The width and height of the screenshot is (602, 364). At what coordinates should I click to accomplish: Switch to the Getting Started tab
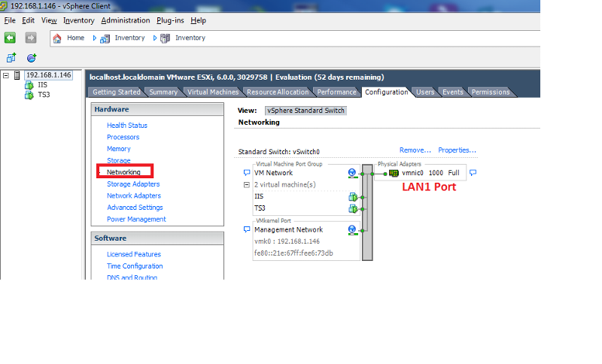pyautogui.click(x=117, y=92)
